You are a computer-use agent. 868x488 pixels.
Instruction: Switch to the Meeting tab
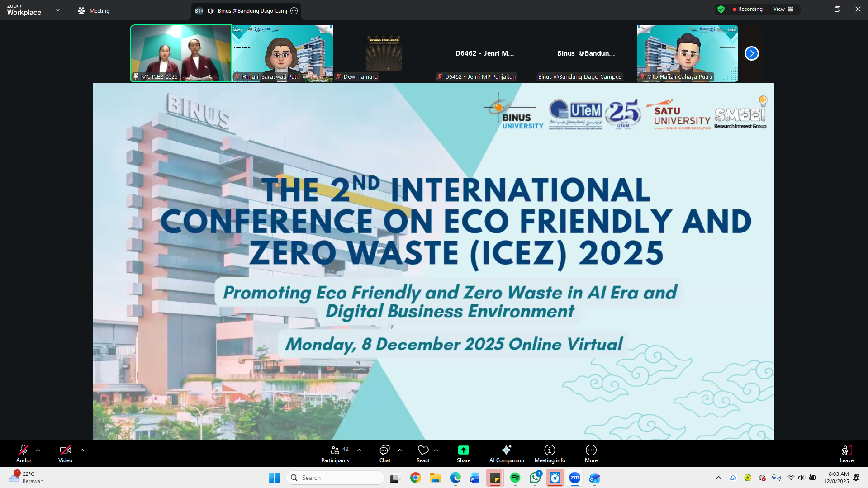[x=94, y=11]
